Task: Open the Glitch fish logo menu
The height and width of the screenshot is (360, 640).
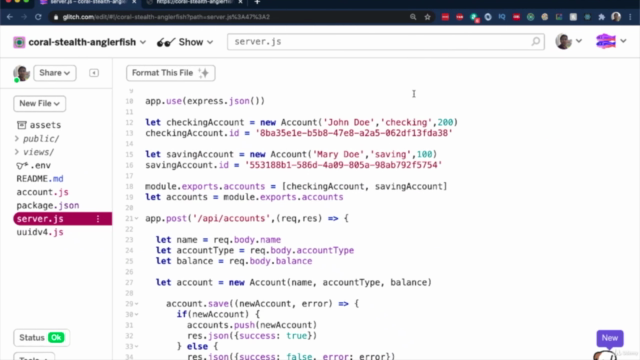Action: point(611,41)
